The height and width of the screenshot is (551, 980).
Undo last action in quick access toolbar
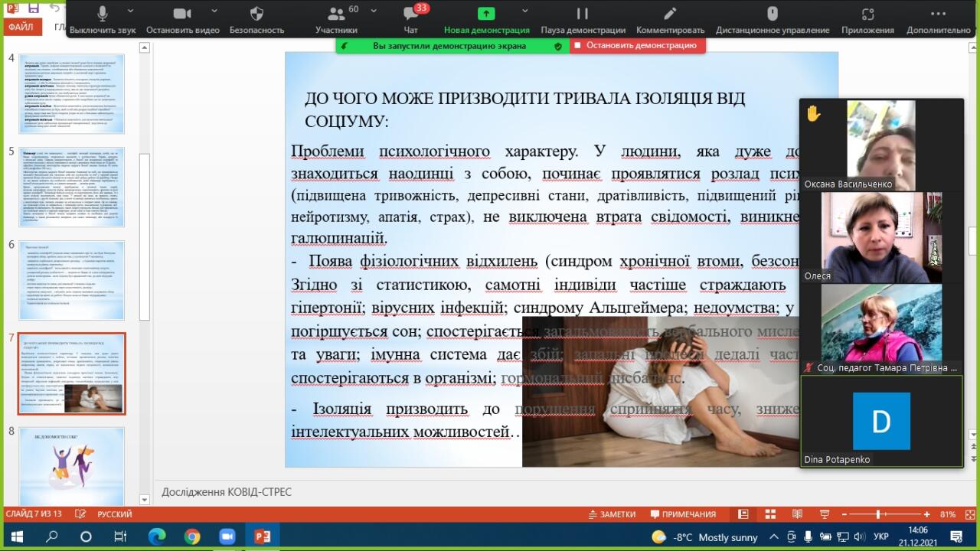[x=55, y=8]
